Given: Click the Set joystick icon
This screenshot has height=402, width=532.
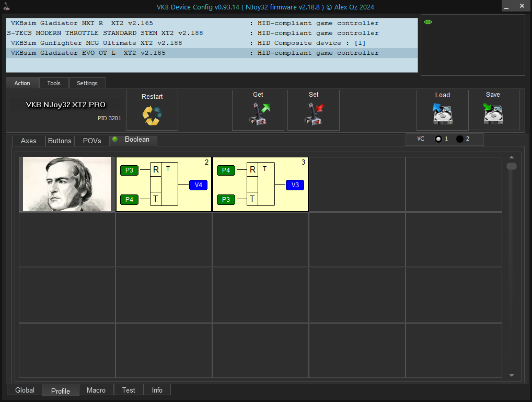Looking at the screenshot, I should tap(314, 114).
